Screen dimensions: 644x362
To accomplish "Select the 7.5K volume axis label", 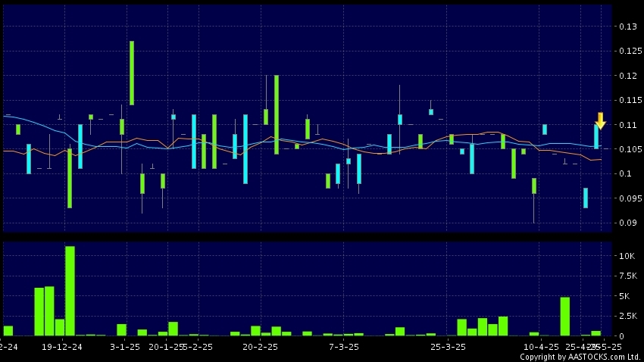I will click(x=628, y=276).
